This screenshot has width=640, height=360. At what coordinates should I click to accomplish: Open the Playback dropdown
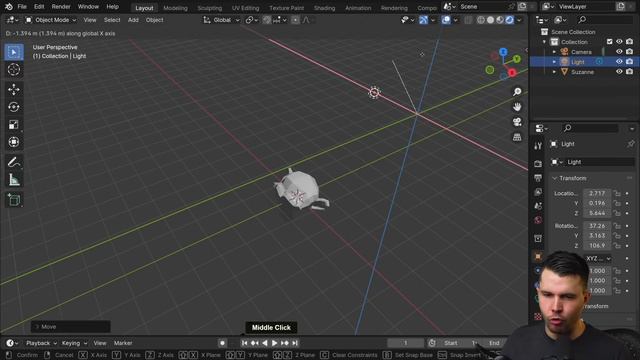[41, 343]
